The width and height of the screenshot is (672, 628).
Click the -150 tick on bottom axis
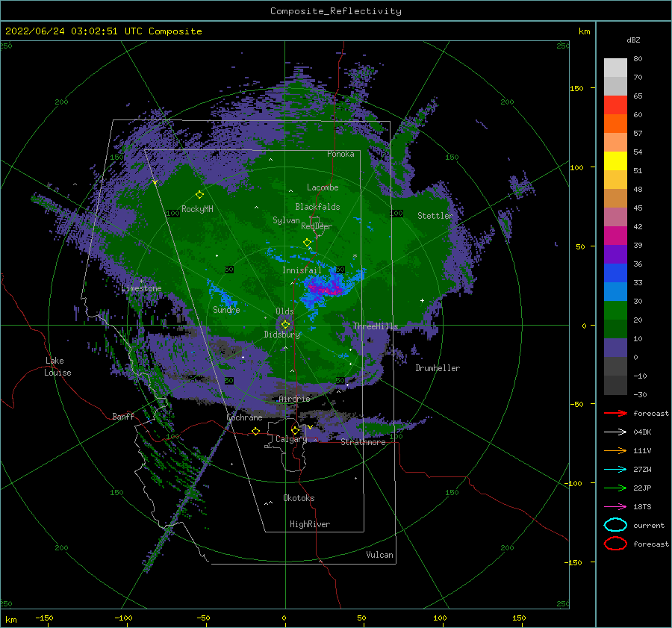(44, 618)
